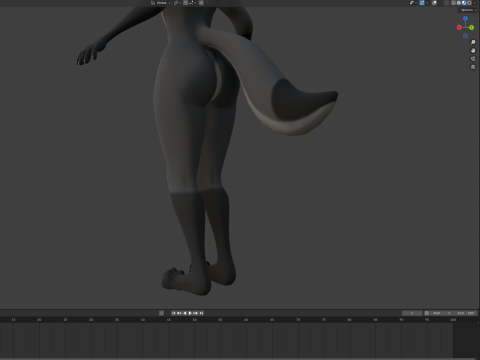Toggle snapping magnet icon in header

coord(185,3)
